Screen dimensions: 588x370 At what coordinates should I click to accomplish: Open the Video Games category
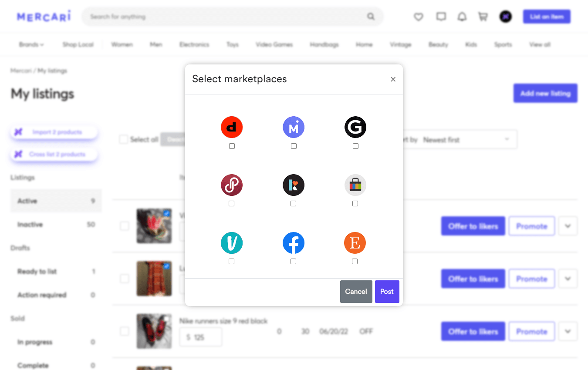(274, 44)
